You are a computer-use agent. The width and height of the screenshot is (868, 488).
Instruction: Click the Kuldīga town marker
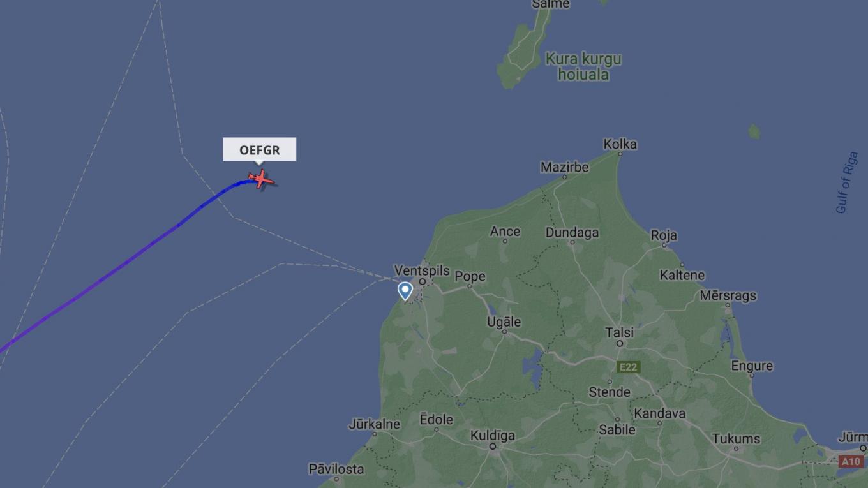coord(492,447)
